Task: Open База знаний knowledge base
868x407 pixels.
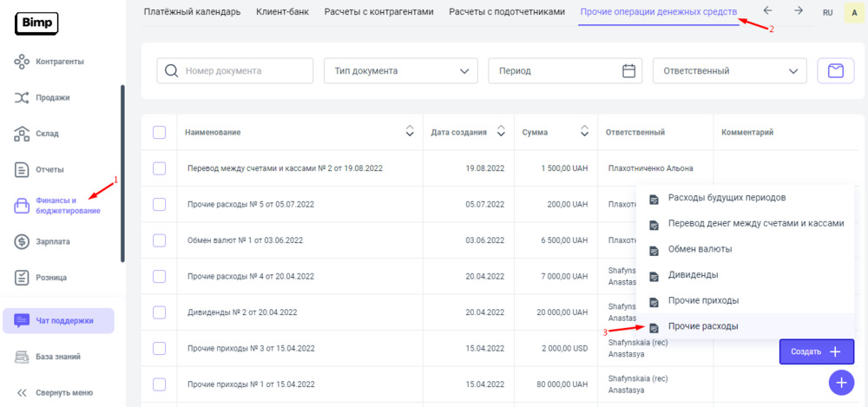Action: tap(59, 357)
